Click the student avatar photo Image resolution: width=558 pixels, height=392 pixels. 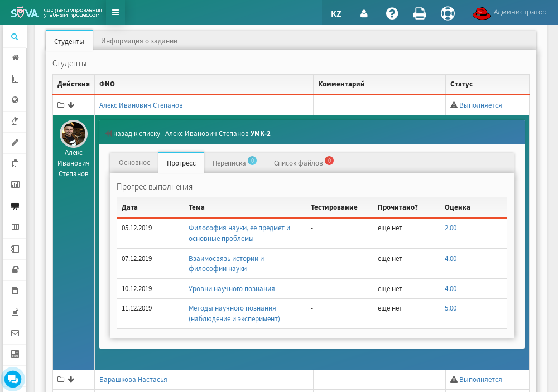pos(73,134)
